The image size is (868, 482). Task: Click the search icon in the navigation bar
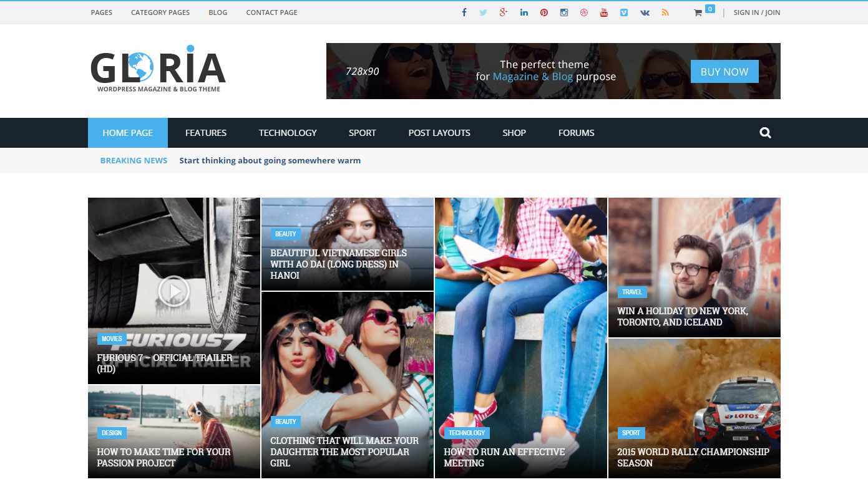point(765,132)
